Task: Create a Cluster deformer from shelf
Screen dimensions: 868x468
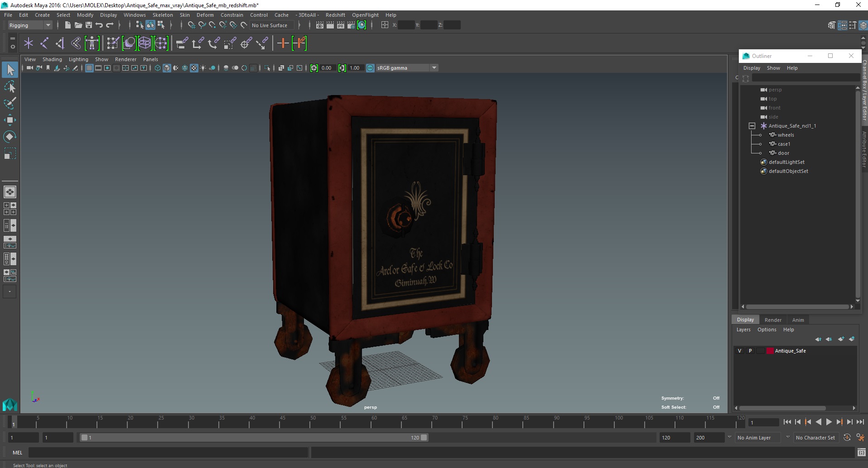Action: [x=161, y=43]
